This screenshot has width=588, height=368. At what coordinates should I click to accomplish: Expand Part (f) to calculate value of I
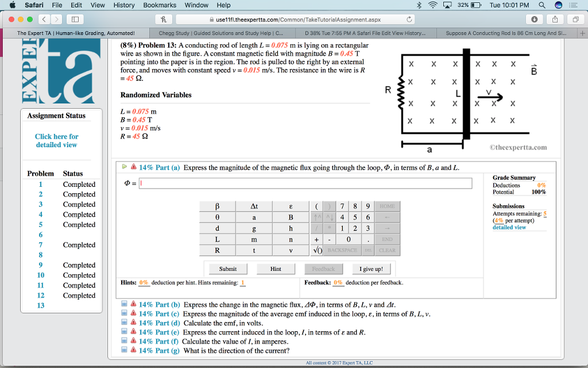click(124, 340)
